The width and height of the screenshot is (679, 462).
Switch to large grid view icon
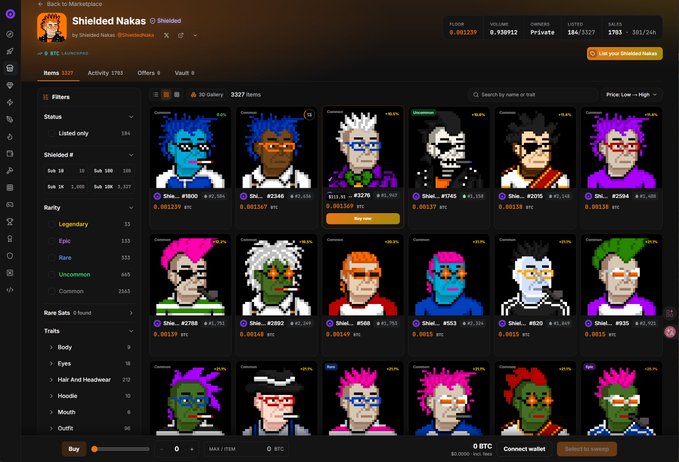177,94
